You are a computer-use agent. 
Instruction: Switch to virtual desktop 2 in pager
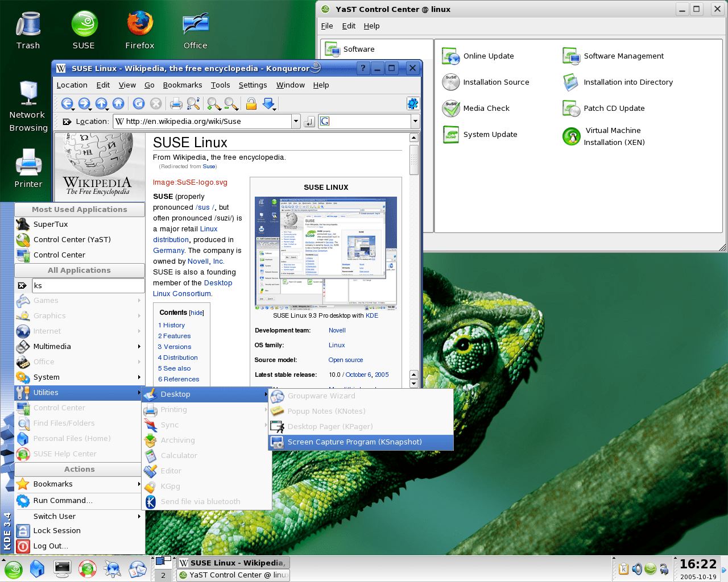pyautogui.click(x=163, y=575)
